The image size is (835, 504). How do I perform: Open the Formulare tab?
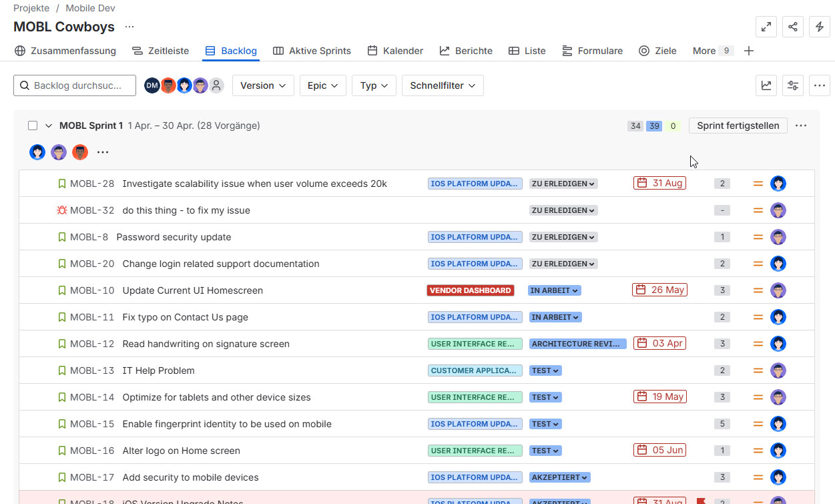point(592,51)
